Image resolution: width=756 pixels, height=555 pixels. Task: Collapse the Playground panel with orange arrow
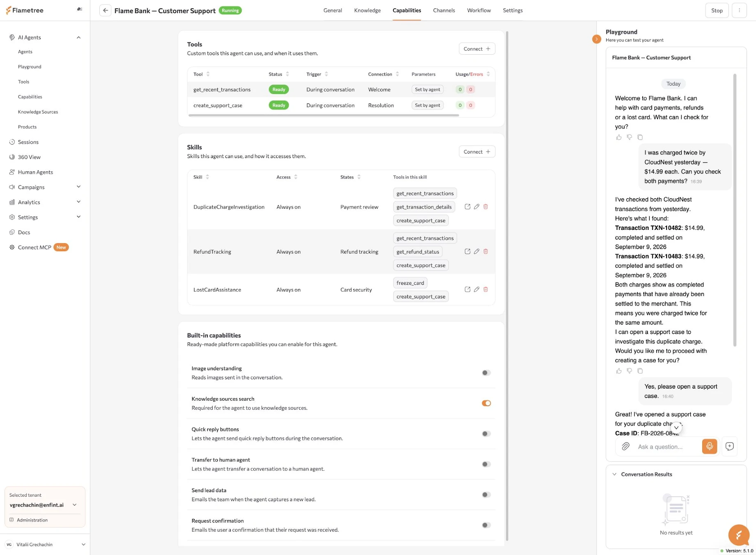pos(596,39)
